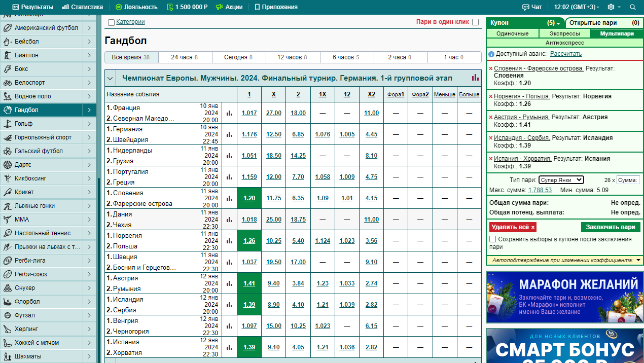The height and width of the screenshot is (363, 644).
Task: Click the Cricket sidebar icon
Action: click(7, 192)
